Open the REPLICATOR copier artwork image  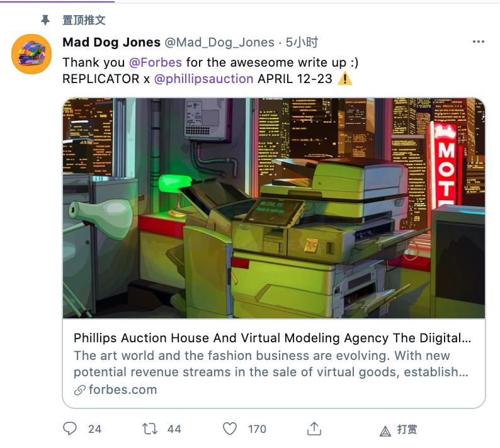pos(274,208)
